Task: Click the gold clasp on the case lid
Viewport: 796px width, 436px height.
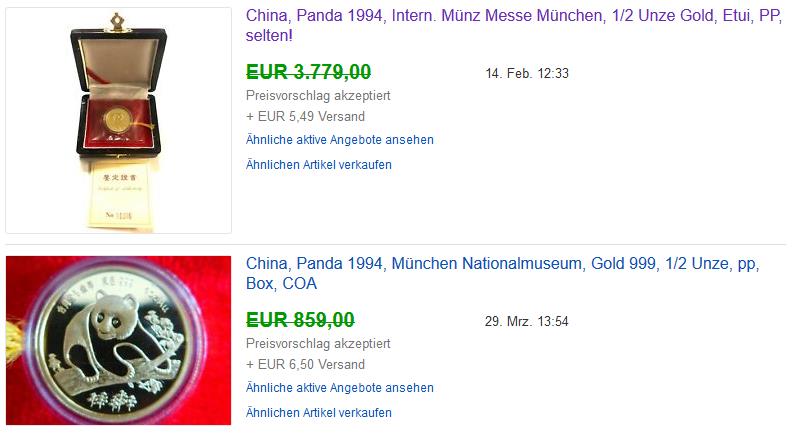Action: [118, 20]
